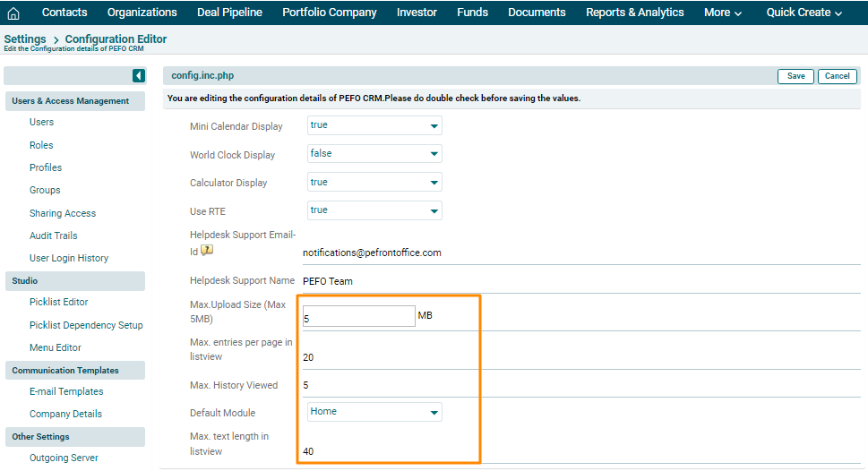
Task: Open the More menu in navigation bar
Action: pyautogui.click(x=722, y=13)
